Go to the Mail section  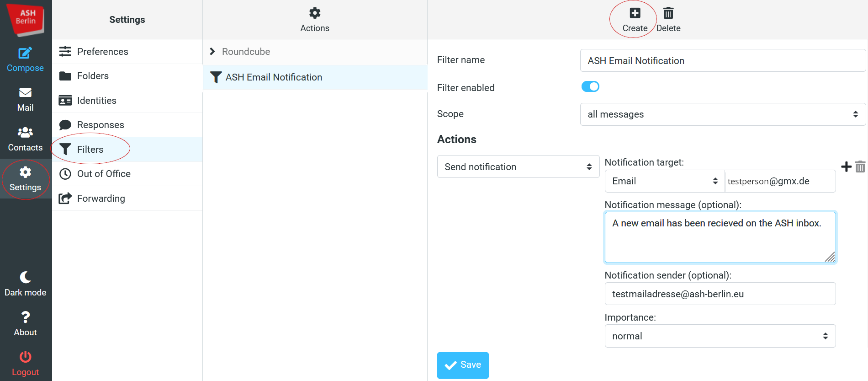[x=26, y=99]
